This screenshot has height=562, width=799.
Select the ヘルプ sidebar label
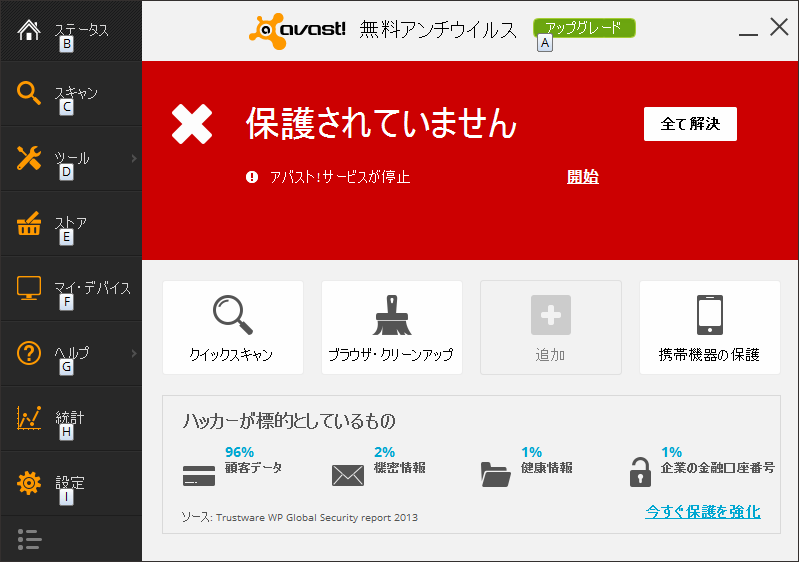72,353
